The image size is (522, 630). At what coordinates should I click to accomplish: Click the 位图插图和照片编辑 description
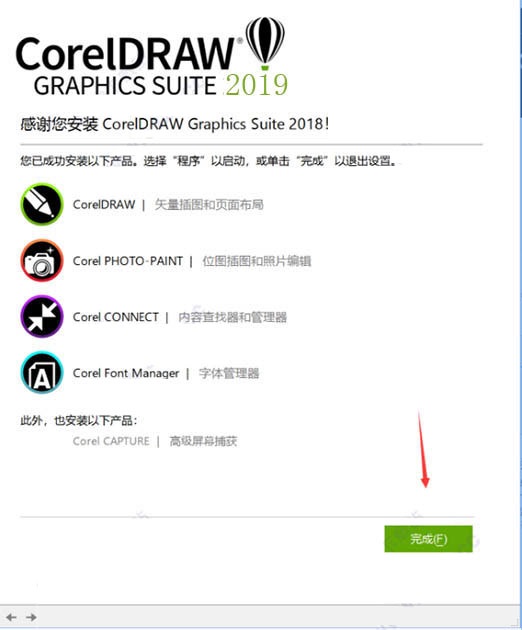pyautogui.click(x=256, y=261)
